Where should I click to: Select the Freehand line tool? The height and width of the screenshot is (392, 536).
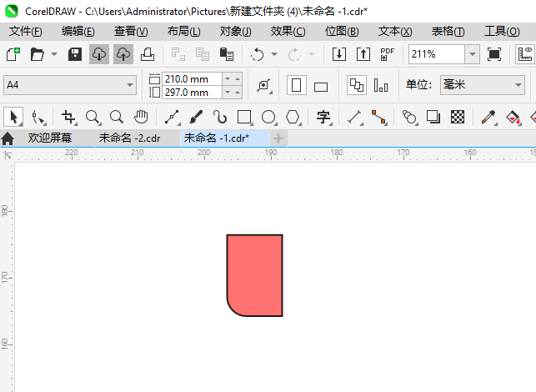pyautogui.click(x=172, y=117)
